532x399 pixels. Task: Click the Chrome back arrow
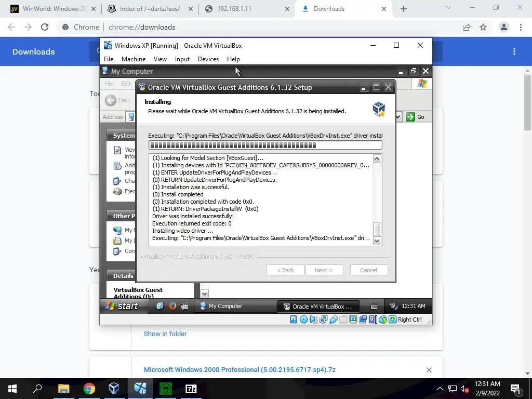pos(11,27)
